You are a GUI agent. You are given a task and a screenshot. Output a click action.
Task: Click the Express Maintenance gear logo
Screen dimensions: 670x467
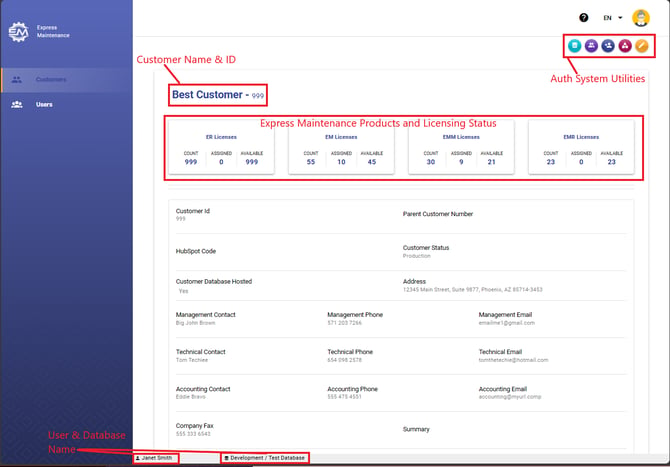(x=18, y=32)
